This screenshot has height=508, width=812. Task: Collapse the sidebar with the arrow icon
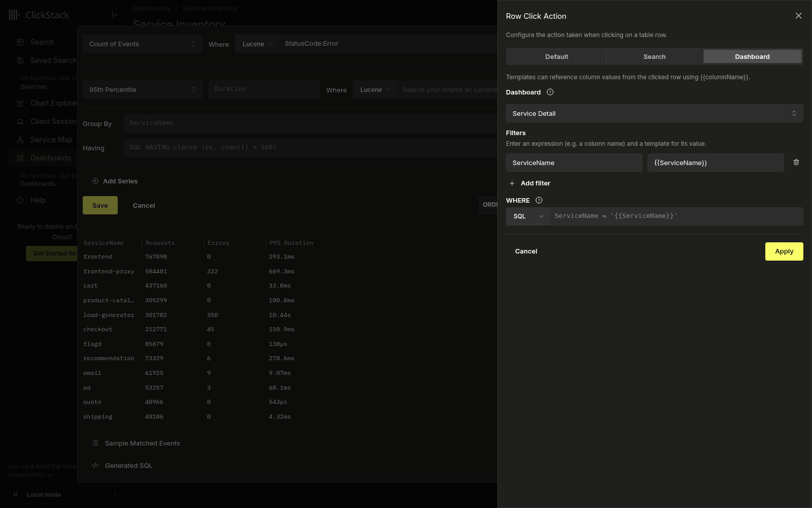(x=115, y=15)
